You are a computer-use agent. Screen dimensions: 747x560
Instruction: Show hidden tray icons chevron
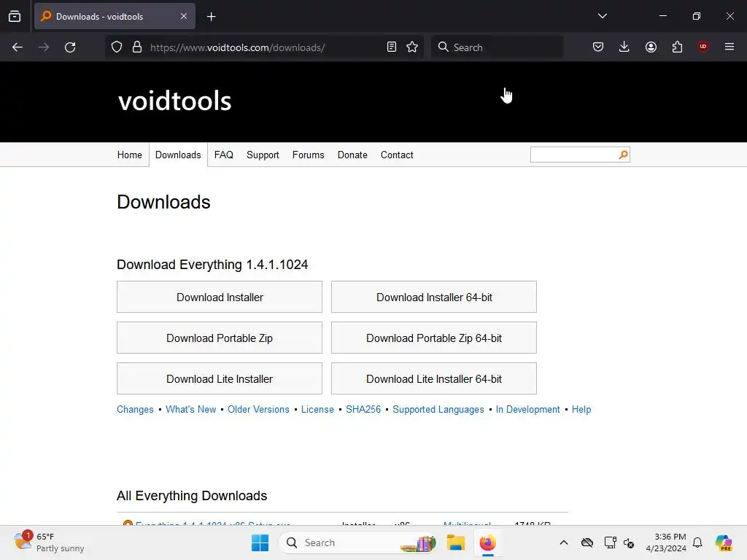pyautogui.click(x=564, y=542)
